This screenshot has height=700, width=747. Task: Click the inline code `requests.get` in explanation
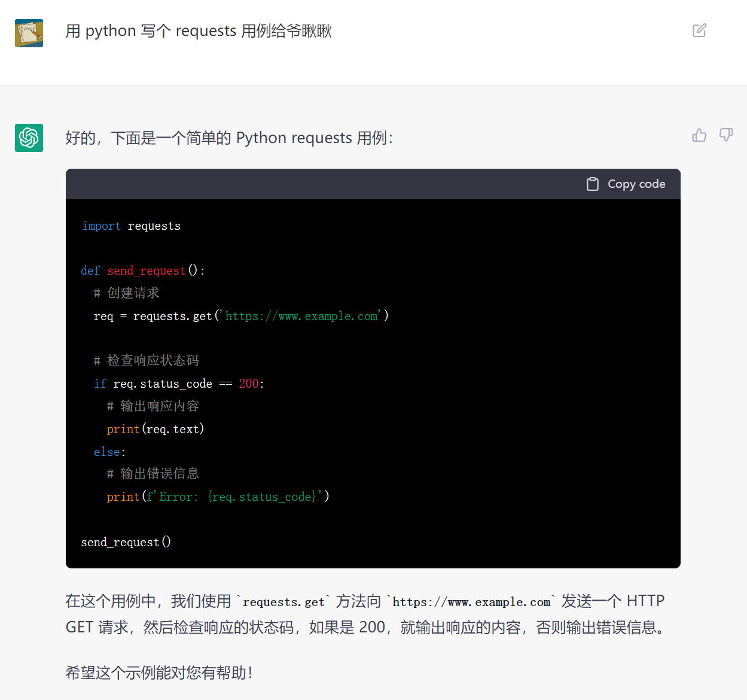tap(283, 601)
